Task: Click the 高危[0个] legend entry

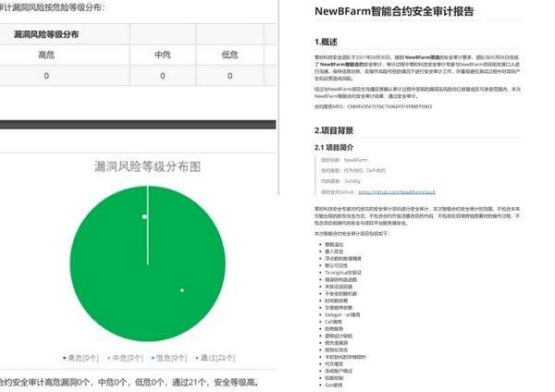Action: pos(80,358)
